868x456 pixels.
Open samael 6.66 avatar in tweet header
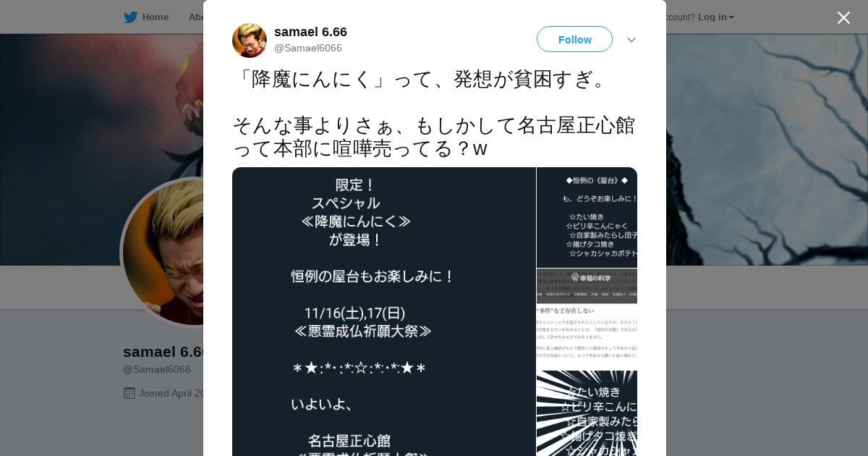click(250, 41)
